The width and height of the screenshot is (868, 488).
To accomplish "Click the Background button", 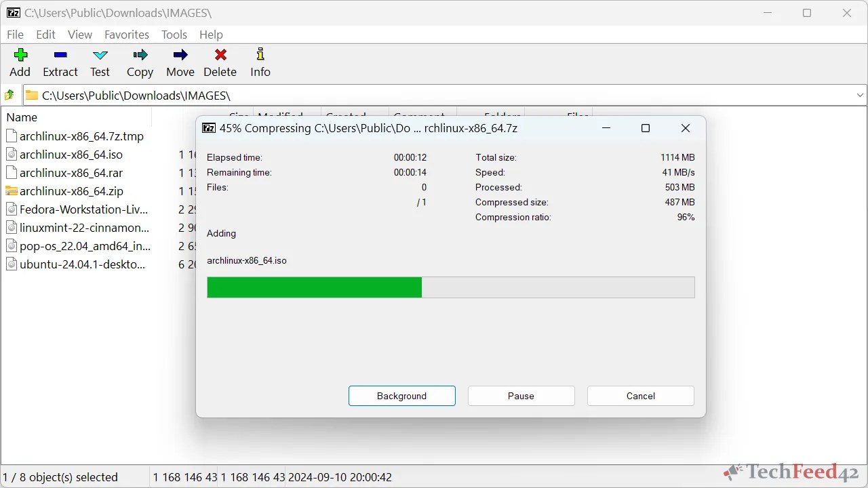I will [402, 396].
